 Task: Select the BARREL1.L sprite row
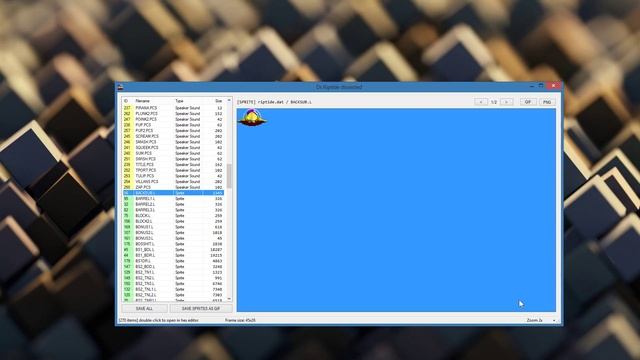pos(173,198)
